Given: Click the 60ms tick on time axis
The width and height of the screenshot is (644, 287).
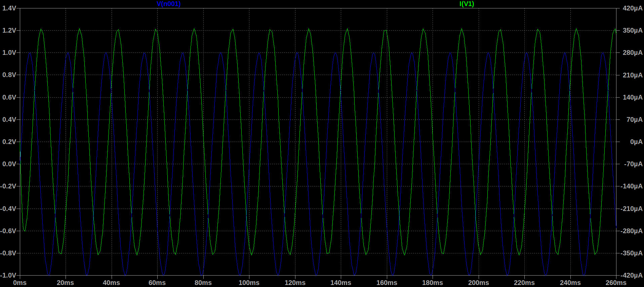Looking at the screenshot, I should click(157, 283).
